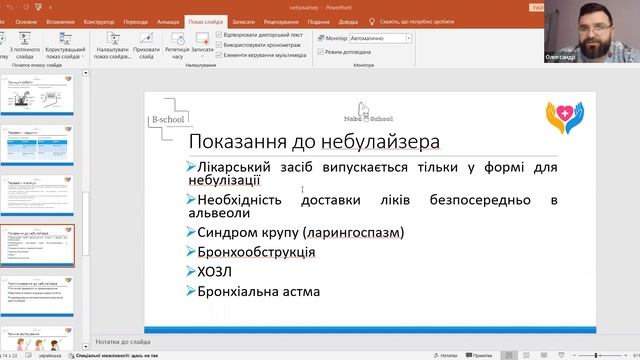The image size is (640, 360).
Task: Select the slide thumbnail above the selected slide
Action: (x=37, y=195)
